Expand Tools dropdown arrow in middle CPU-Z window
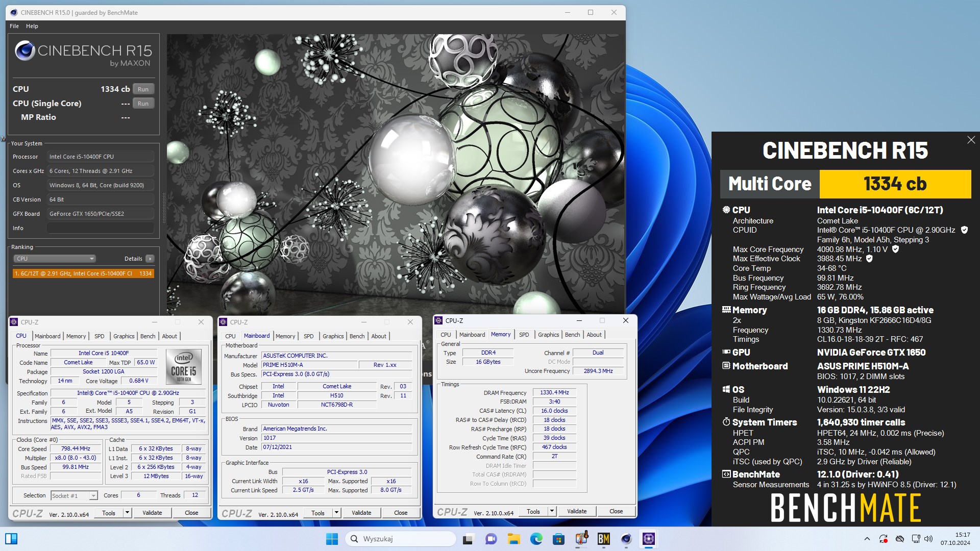The image size is (980, 551). 336,513
